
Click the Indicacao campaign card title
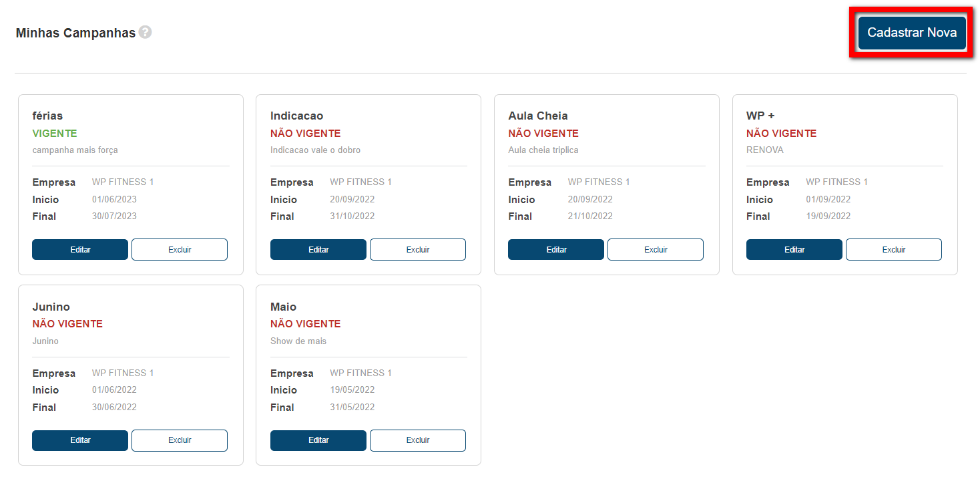tap(296, 116)
